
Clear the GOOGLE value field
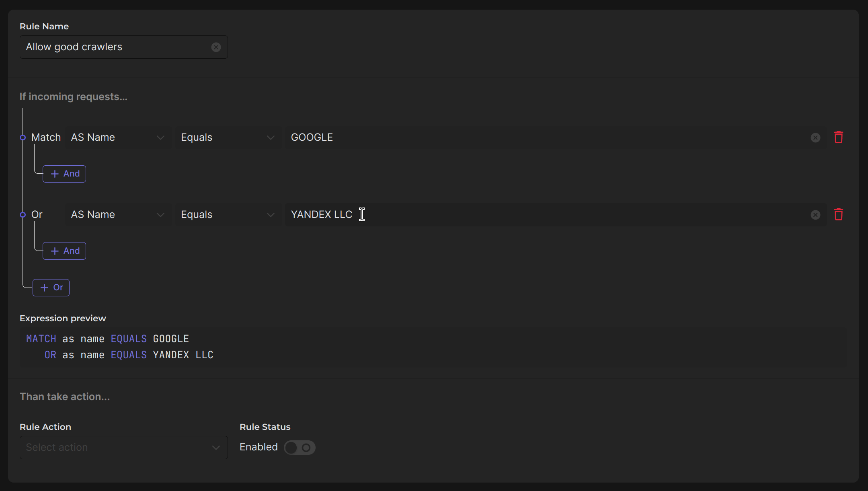pyautogui.click(x=815, y=138)
